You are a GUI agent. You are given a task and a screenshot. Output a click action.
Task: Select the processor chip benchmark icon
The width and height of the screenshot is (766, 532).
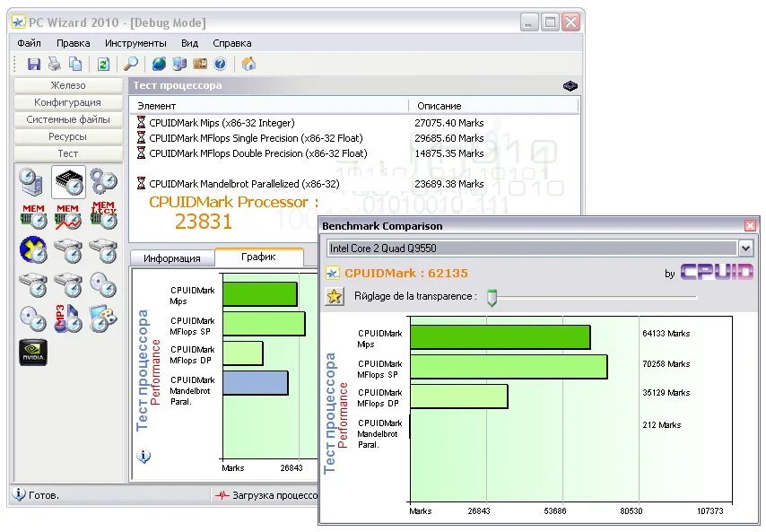[68, 182]
